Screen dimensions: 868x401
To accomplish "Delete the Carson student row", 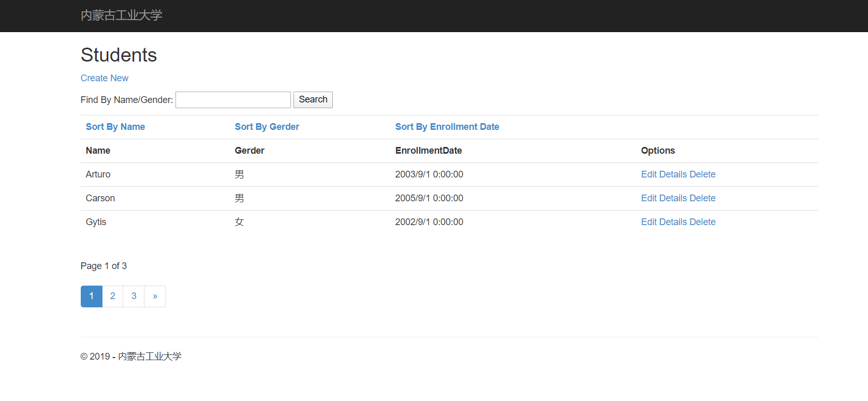I will [702, 198].
